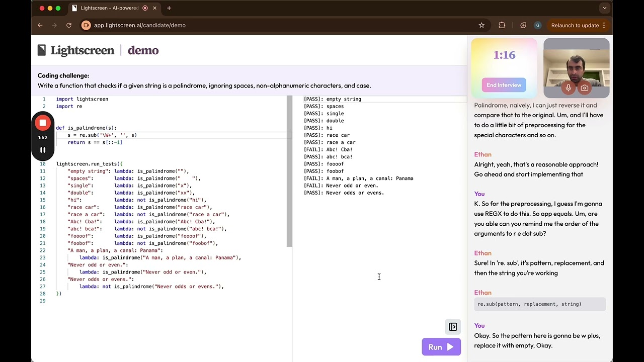Click line 'import re' in editor
The image size is (644, 362).
(69, 106)
